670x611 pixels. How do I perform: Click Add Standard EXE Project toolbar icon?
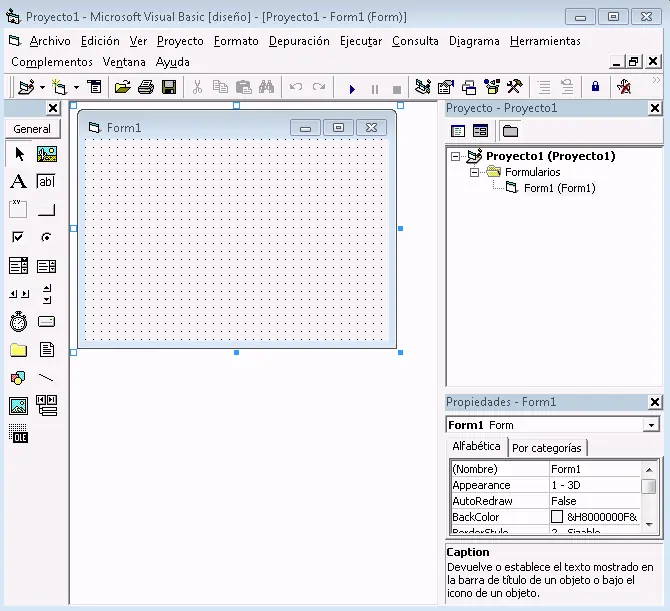pyautogui.click(x=26, y=87)
